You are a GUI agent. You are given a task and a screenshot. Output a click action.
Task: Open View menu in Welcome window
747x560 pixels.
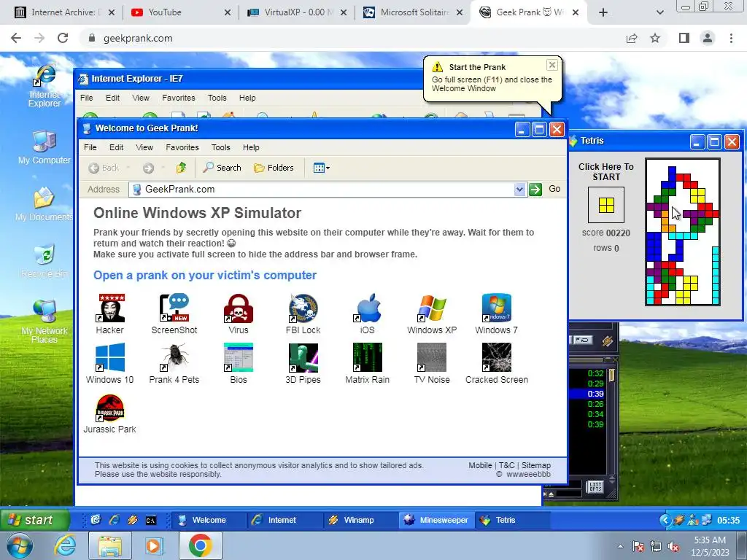click(x=144, y=147)
